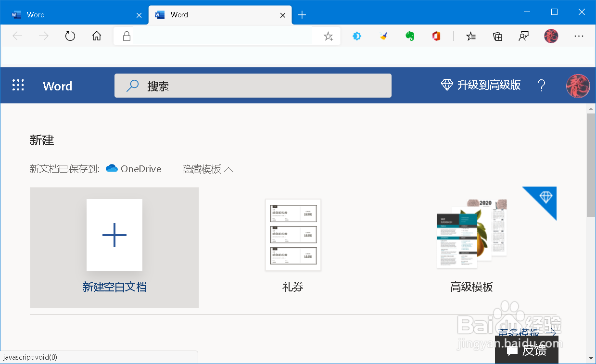Click the browser refresh button
596x364 pixels.
pyautogui.click(x=70, y=36)
